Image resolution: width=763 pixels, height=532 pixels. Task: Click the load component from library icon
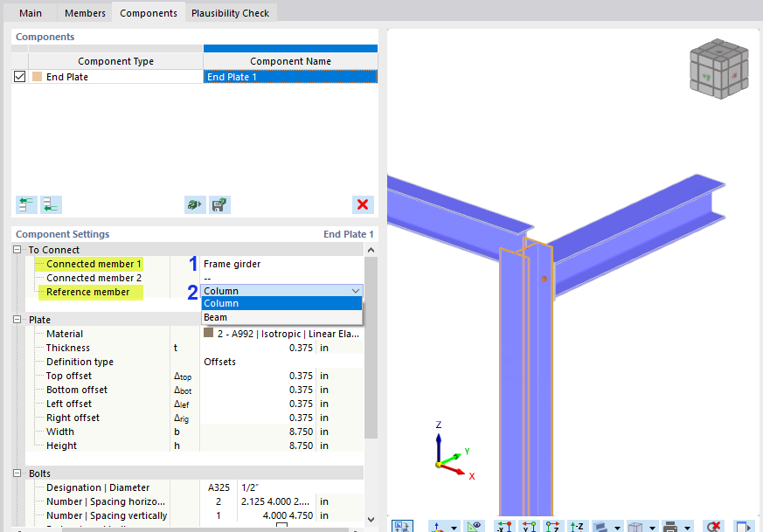(195, 204)
